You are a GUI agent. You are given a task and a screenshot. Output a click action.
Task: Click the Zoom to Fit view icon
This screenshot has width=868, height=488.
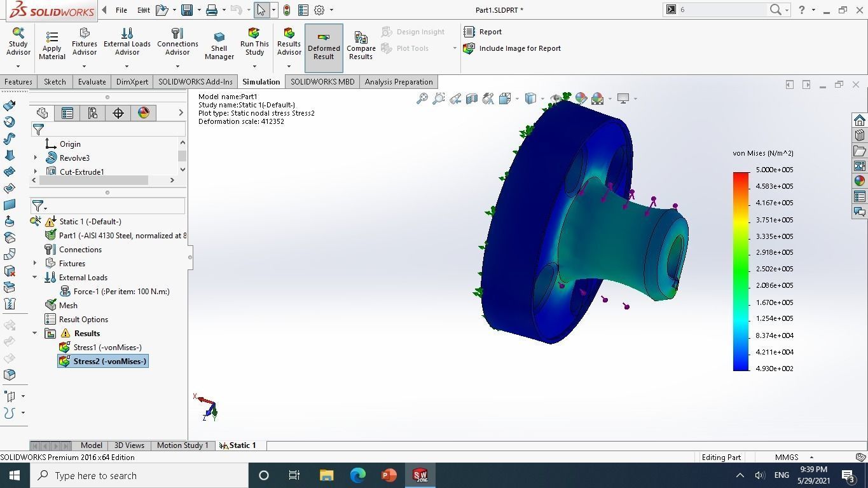pyautogui.click(x=422, y=98)
